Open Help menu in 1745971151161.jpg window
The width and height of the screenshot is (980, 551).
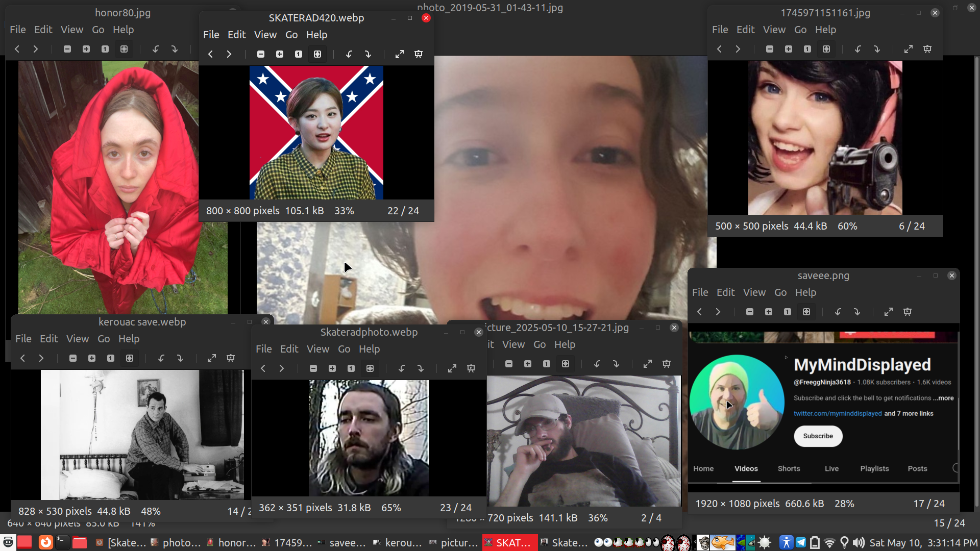[825, 30]
